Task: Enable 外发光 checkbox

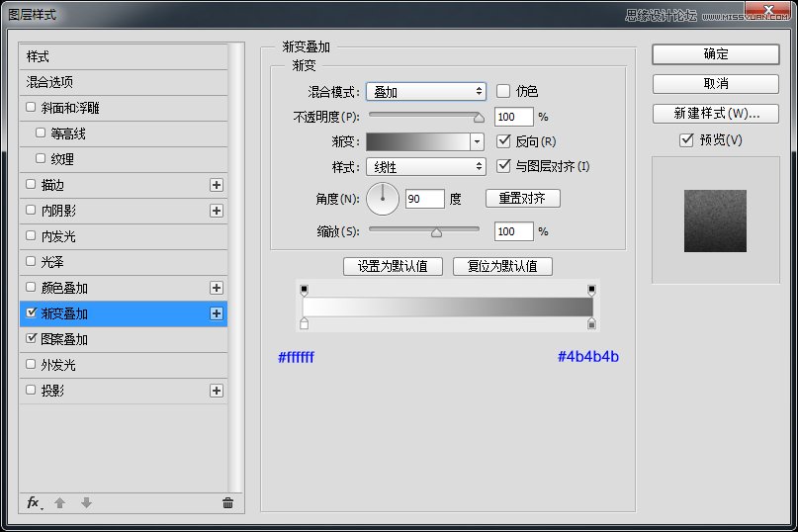Action: click(31, 364)
